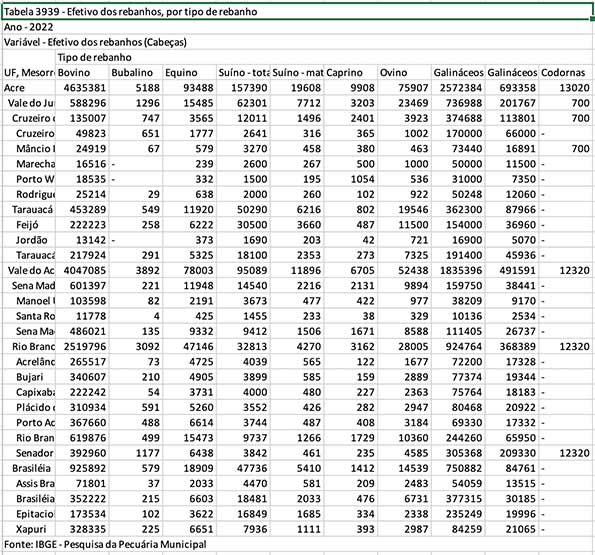Select the 'Acre' row label
Screen dimensions: 595x555
pos(28,88)
